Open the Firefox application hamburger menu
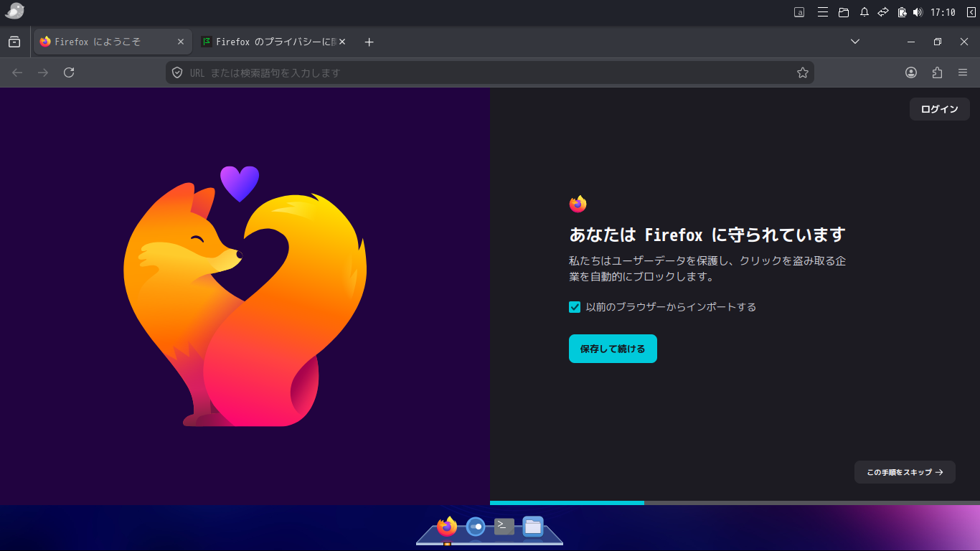This screenshot has height=551, width=980. (x=963, y=72)
